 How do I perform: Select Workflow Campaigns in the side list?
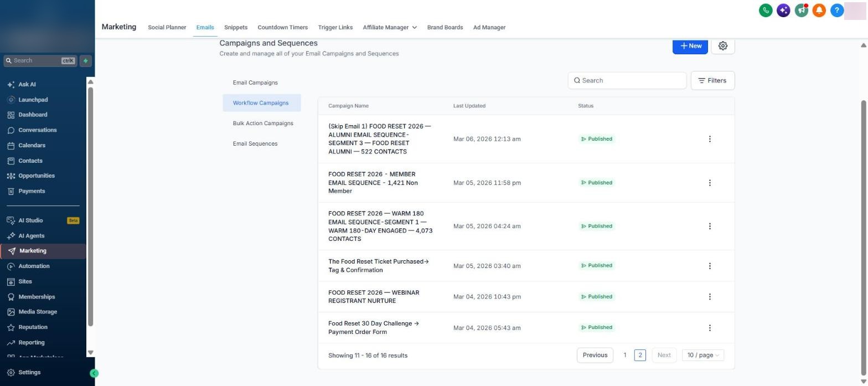click(x=262, y=103)
